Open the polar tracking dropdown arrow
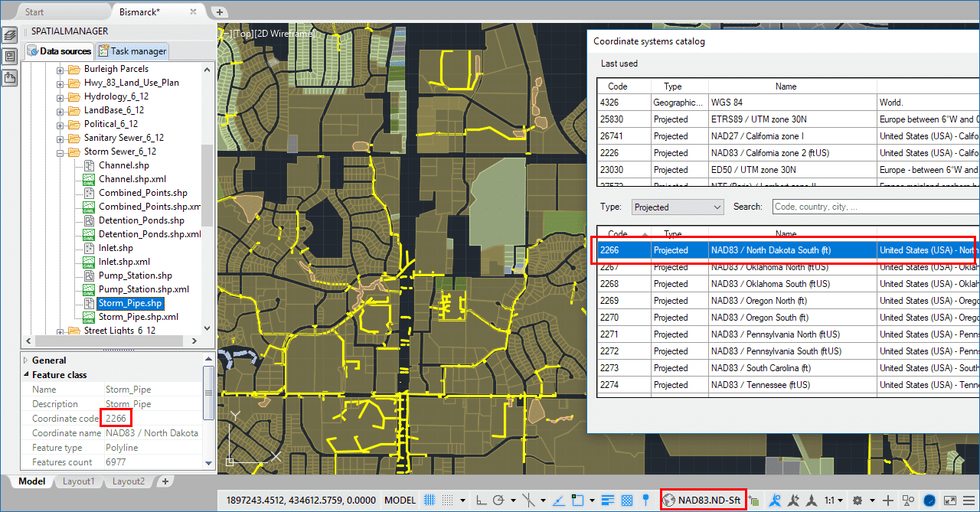 point(514,501)
